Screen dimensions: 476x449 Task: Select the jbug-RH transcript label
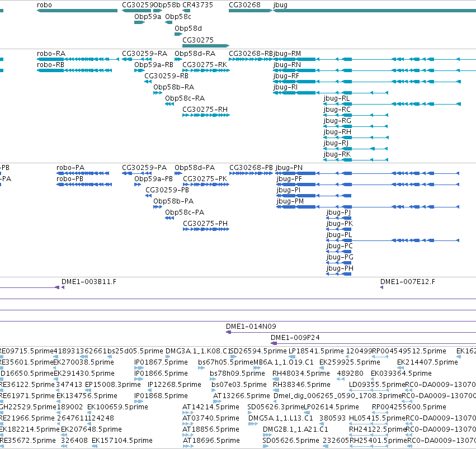click(337, 132)
